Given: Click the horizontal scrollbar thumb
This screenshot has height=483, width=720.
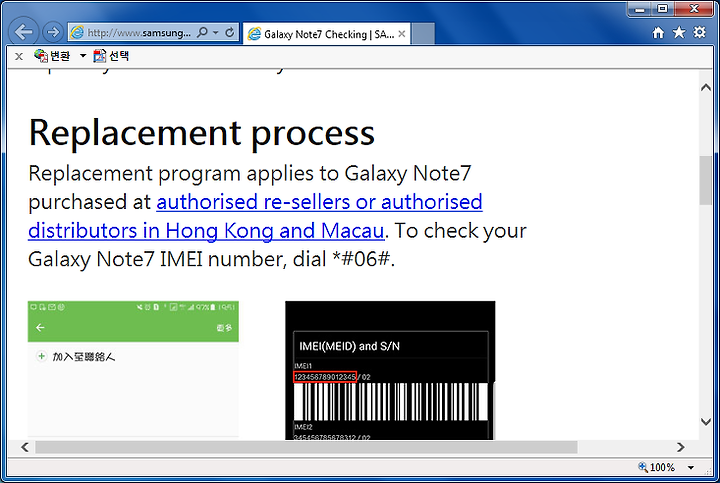Looking at the screenshot, I should tap(306, 447).
